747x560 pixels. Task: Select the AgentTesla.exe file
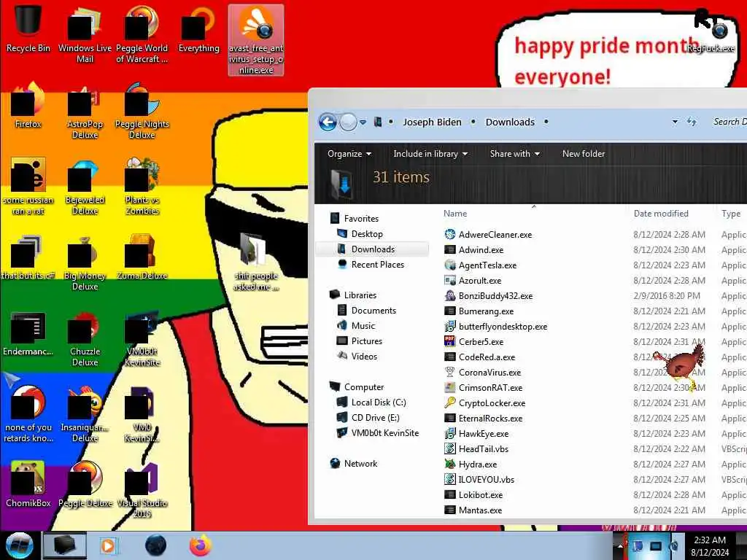point(487,265)
